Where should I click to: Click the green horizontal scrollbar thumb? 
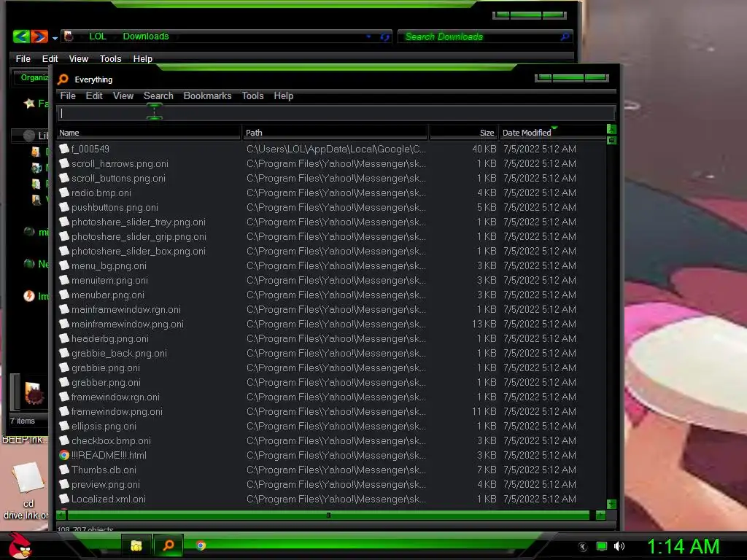click(329, 515)
